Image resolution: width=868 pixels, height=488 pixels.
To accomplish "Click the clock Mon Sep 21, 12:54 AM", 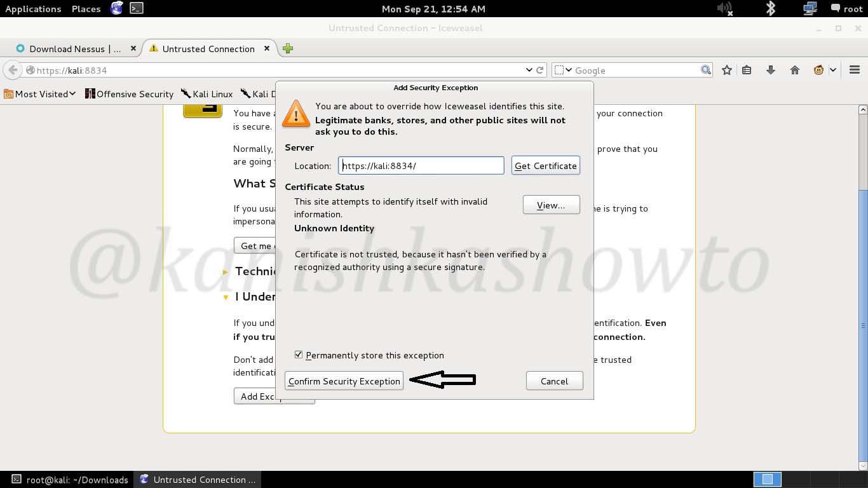I will point(433,9).
